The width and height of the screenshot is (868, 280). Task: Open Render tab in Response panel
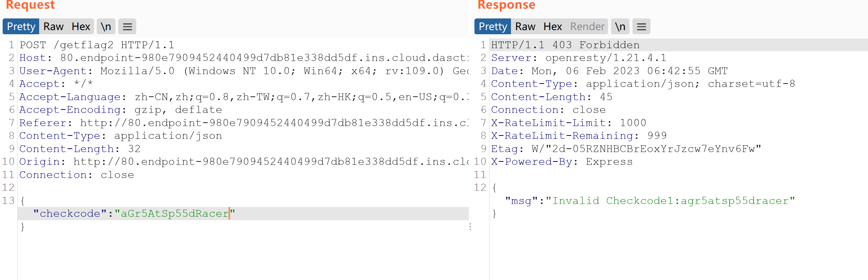(x=587, y=27)
